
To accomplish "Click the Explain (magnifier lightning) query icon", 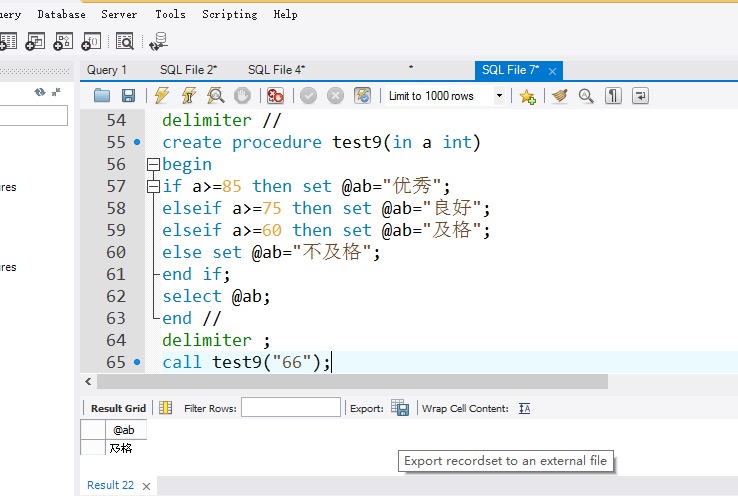I will click(x=215, y=96).
